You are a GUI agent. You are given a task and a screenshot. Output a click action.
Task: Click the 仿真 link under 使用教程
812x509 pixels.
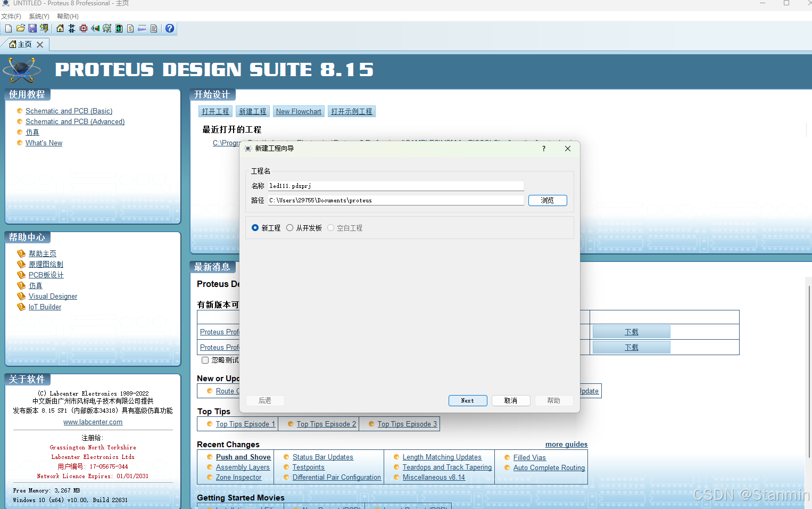click(32, 132)
